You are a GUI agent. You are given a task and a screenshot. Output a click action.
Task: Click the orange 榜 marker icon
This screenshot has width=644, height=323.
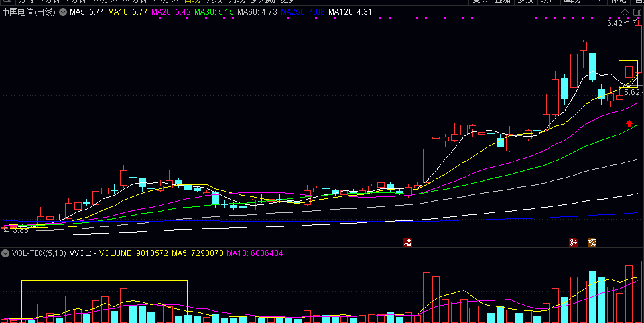pos(592,242)
